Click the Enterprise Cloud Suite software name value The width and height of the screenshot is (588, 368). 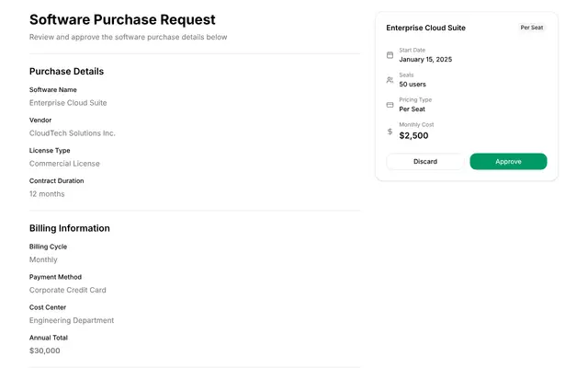pyautogui.click(x=68, y=103)
